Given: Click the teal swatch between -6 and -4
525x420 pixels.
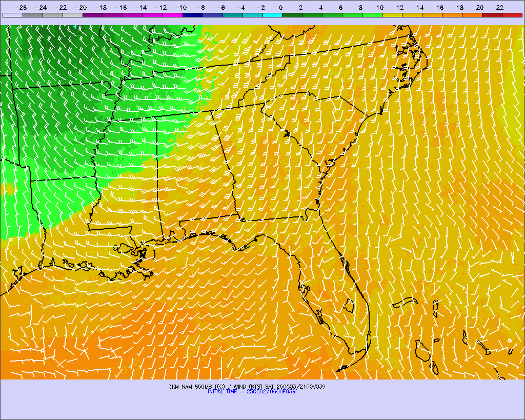Looking at the screenshot, I should [x=232, y=15].
